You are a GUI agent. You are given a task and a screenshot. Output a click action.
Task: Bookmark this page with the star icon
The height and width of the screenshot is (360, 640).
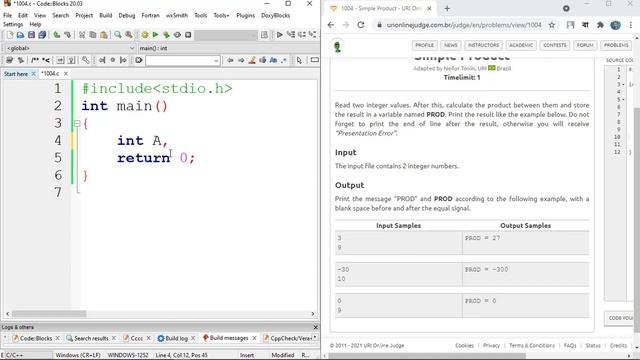(x=552, y=25)
